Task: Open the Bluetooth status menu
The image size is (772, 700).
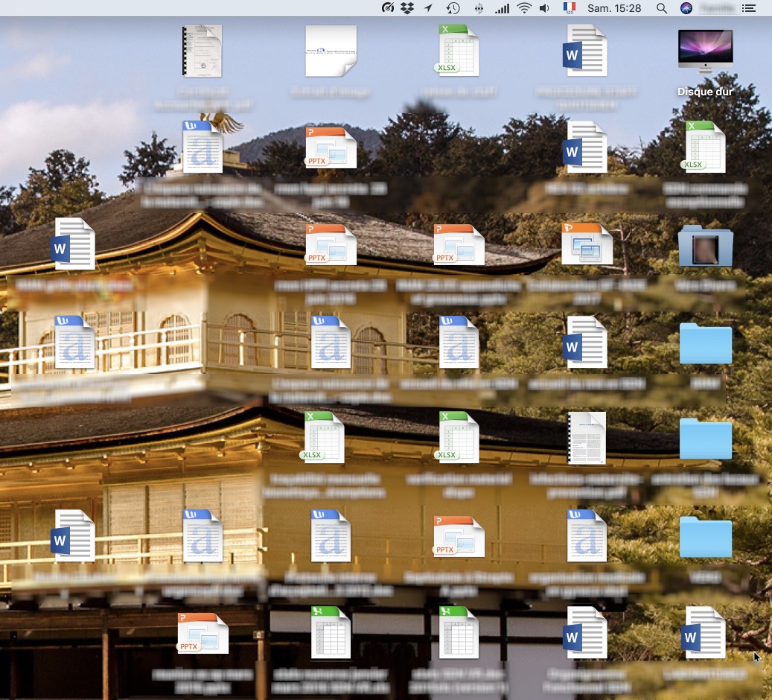Action: (x=478, y=8)
